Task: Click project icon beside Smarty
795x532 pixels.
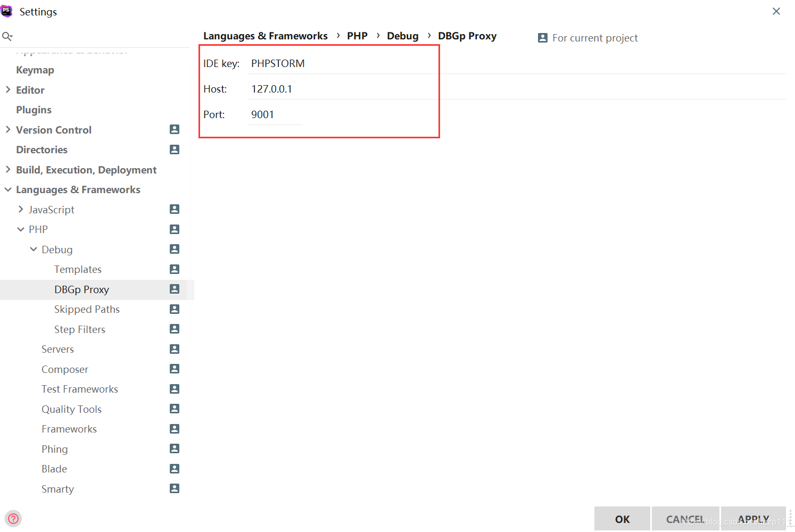Action: (175, 488)
